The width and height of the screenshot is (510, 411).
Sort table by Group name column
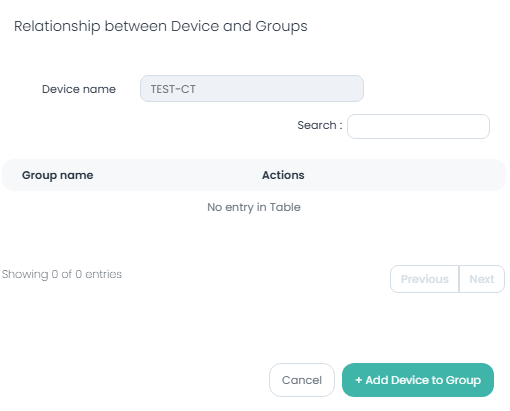click(58, 175)
